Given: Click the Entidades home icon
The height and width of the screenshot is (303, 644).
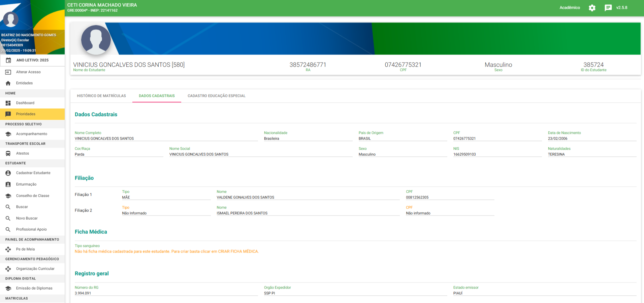Looking at the screenshot, I should (8, 83).
